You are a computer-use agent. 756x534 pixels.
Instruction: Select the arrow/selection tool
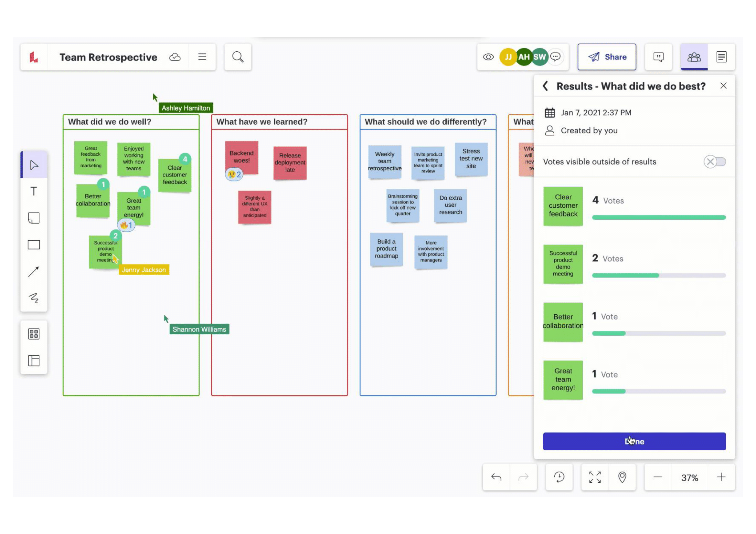pyautogui.click(x=34, y=165)
